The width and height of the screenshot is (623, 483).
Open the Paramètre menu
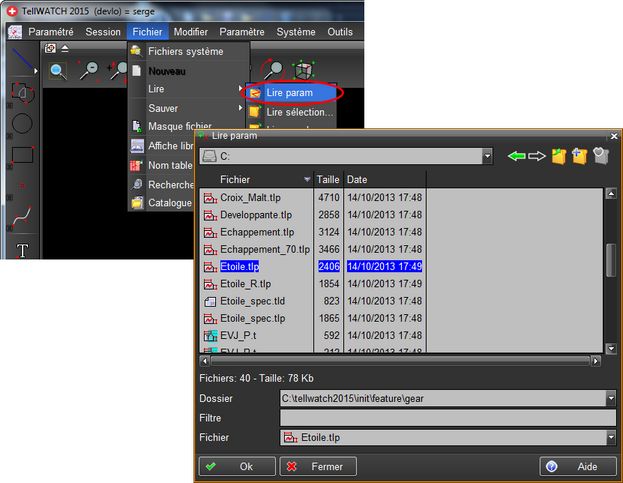(242, 32)
